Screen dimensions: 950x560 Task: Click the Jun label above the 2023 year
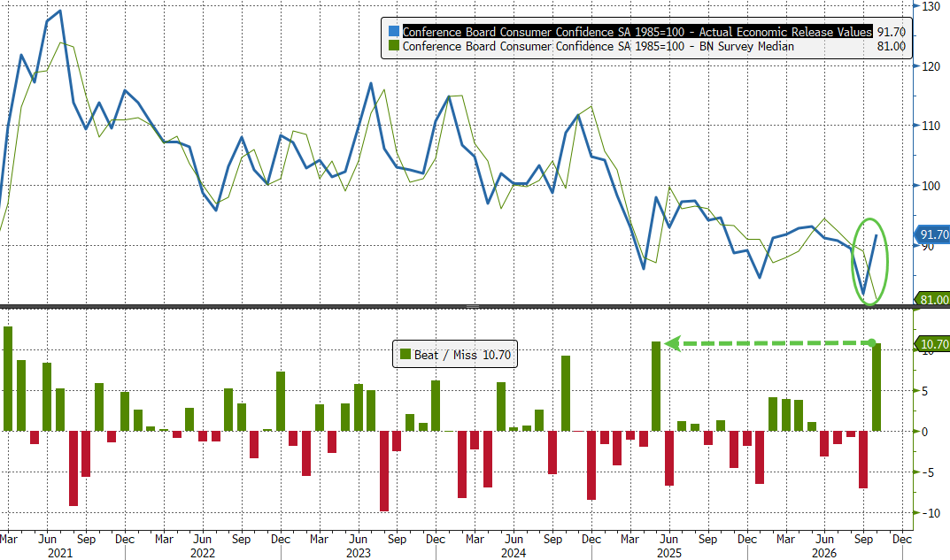(x=358, y=539)
